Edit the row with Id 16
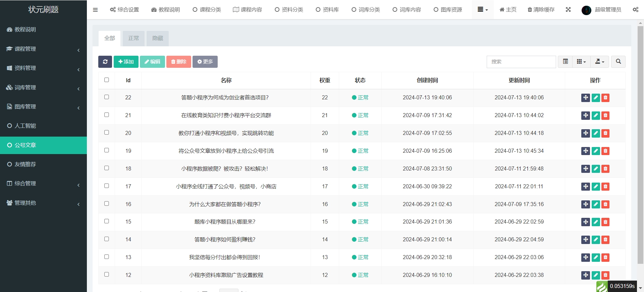 tap(596, 204)
